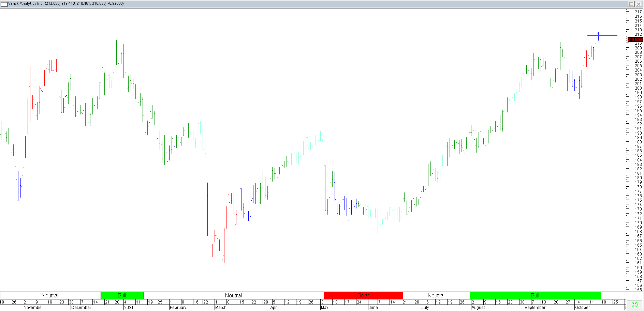
Task: Click the Neutral ribbon segment over November
Action: (50, 295)
